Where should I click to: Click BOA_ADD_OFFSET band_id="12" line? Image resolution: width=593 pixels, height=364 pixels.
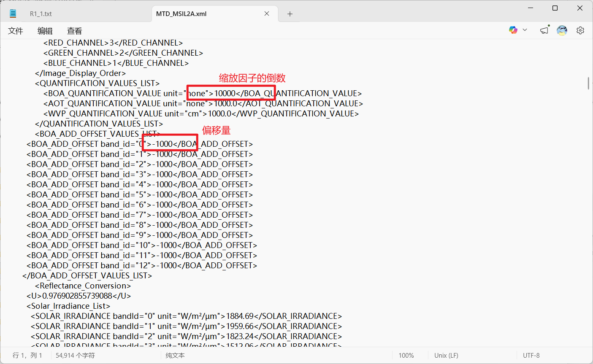(142, 265)
